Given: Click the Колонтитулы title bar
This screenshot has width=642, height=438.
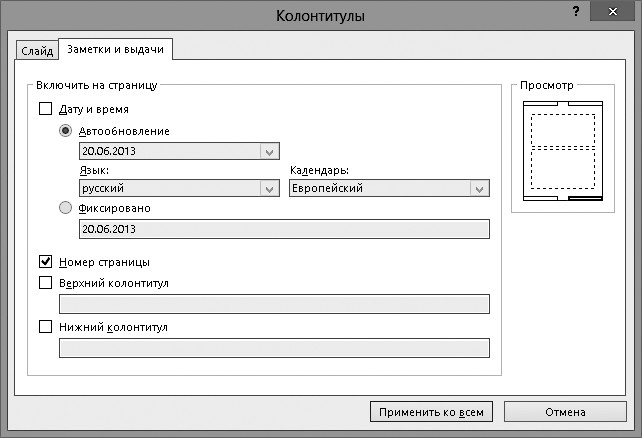Looking at the screenshot, I should pyautogui.click(x=320, y=15).
